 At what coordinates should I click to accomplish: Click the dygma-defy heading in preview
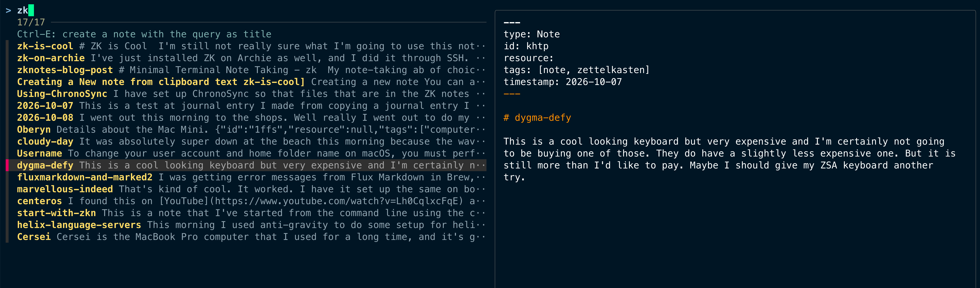537,118
